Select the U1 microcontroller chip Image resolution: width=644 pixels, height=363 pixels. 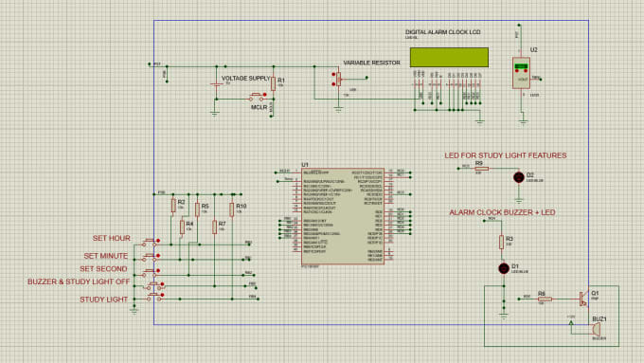343,216
